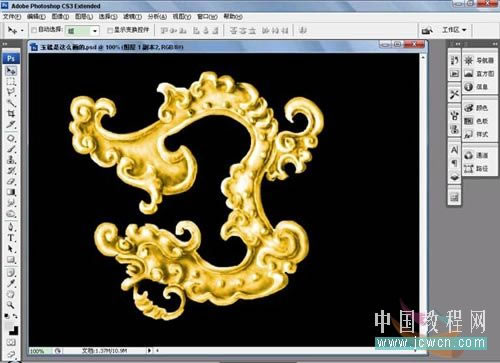Image resolution: width=500 pixels, height=363 pixels.
Task: Open the 文件(F) menu
Action: 12,16
